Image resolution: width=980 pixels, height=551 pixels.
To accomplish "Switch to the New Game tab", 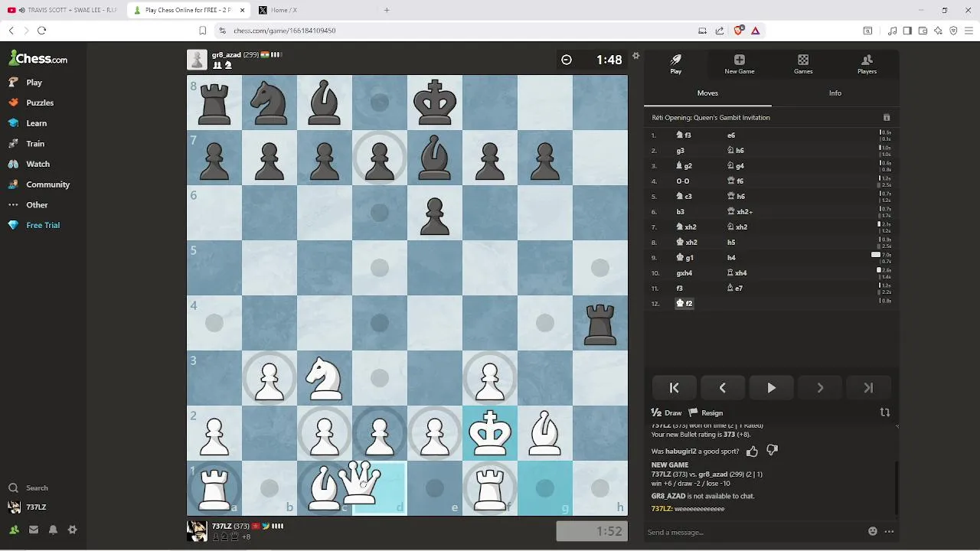I will 740,64.
